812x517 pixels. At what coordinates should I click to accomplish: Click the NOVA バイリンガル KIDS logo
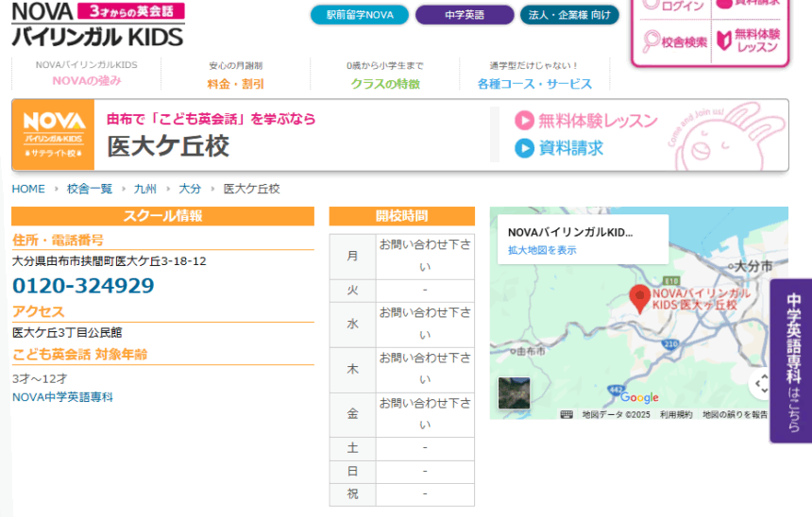coord(97,24)
